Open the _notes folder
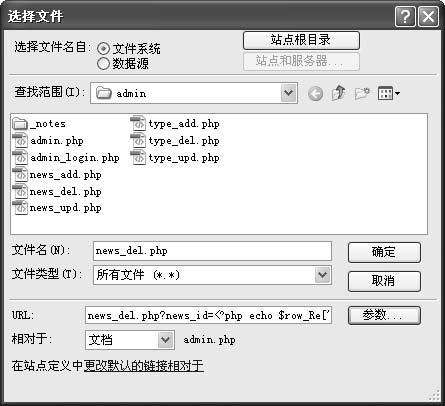The width and height of the screenshot is (445, 406). 39,124
